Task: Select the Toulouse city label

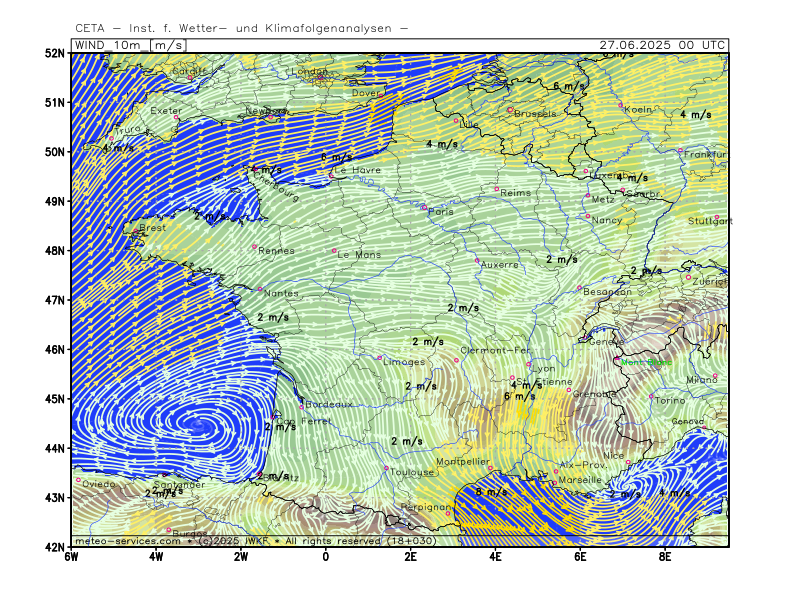Action: [412, 472]
